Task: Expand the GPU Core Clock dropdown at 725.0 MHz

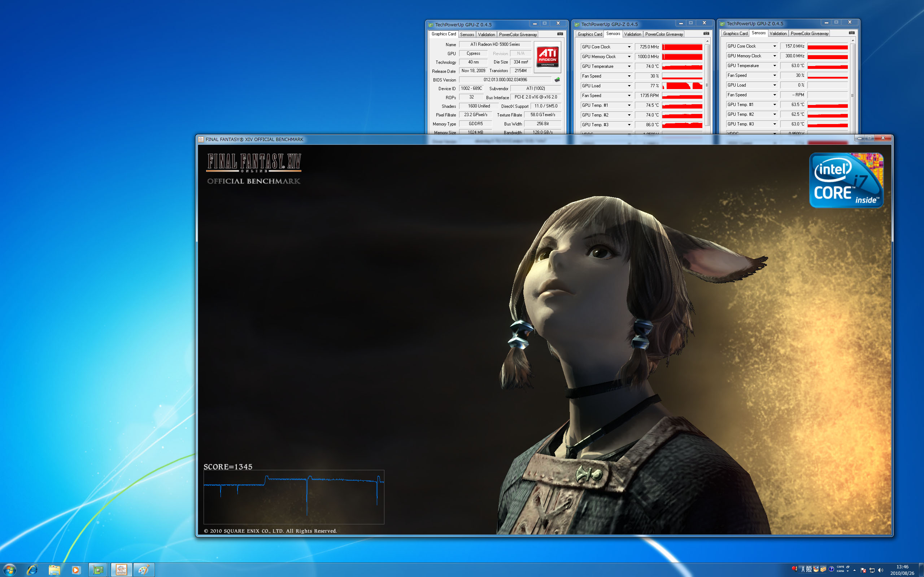Action: (629, 47)
